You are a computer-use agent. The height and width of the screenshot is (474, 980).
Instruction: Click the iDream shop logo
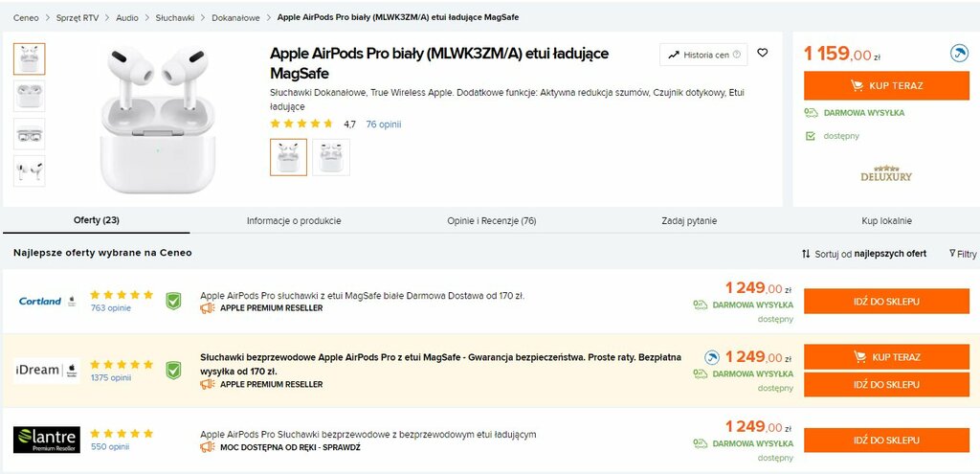47,371
